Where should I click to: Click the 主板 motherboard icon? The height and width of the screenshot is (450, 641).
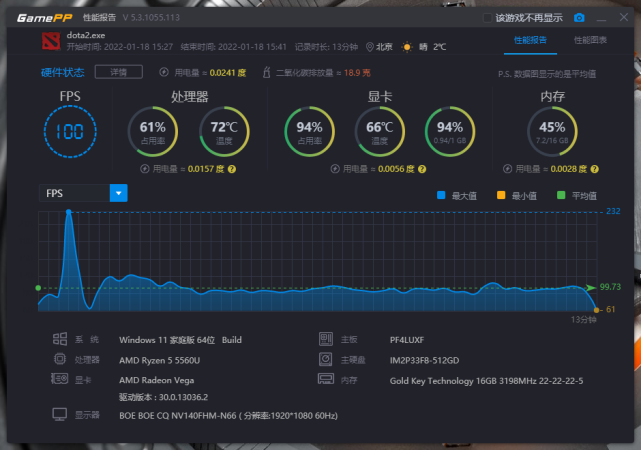coord(326,339)
